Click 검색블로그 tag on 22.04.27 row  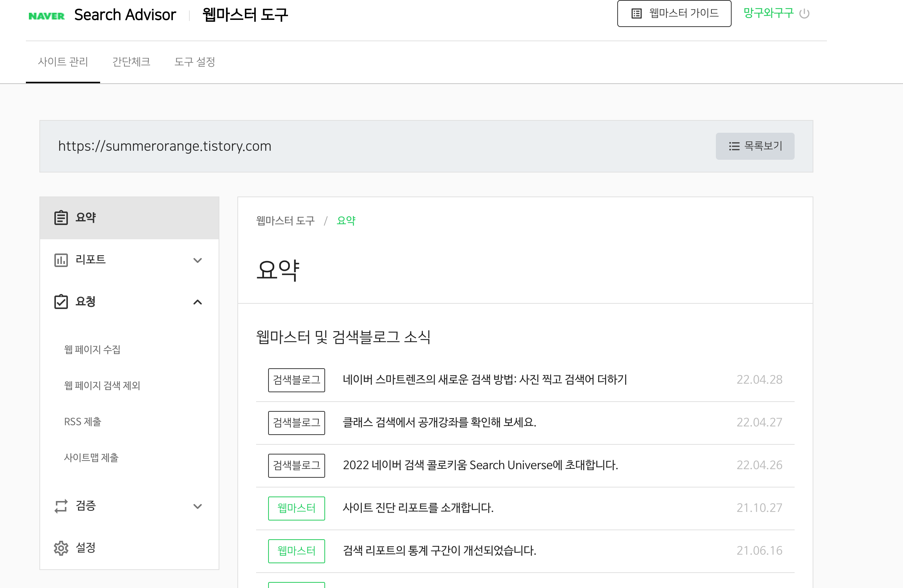pyautogui.click(x=296, y=423)
